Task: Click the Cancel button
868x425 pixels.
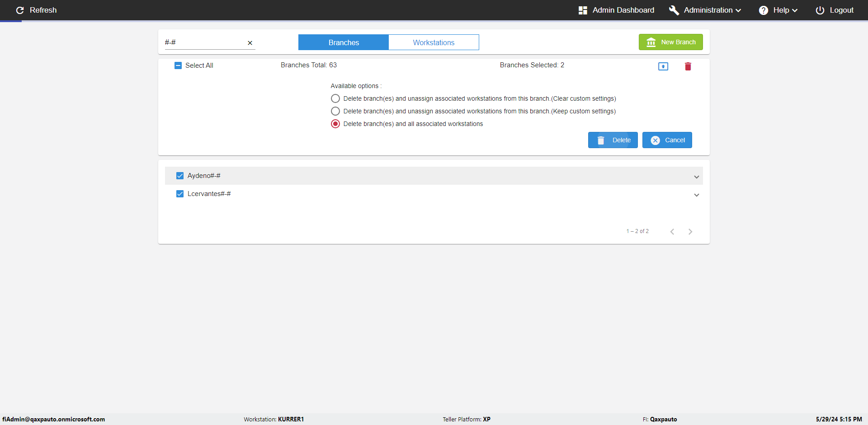Action: coord(667,140)
